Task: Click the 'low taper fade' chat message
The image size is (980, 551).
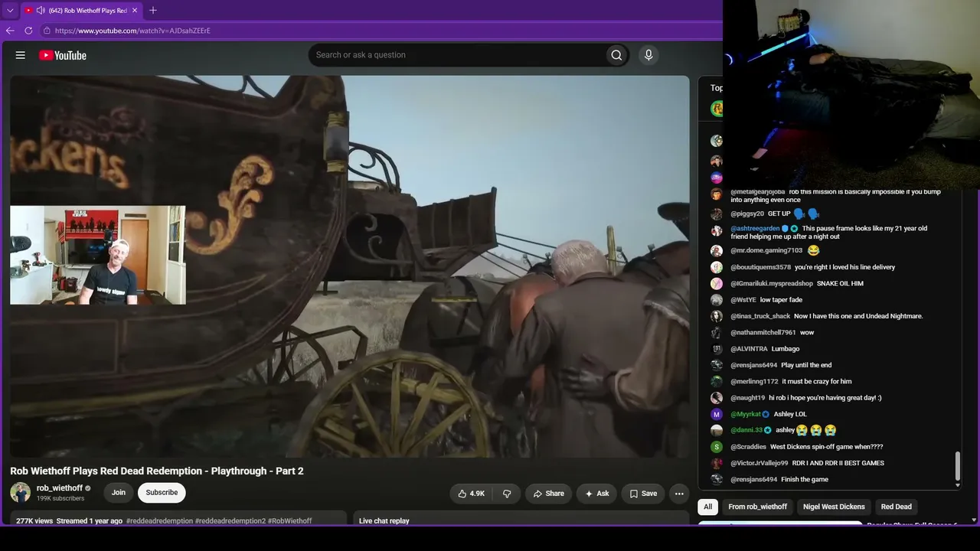Action: pos(781,300)
